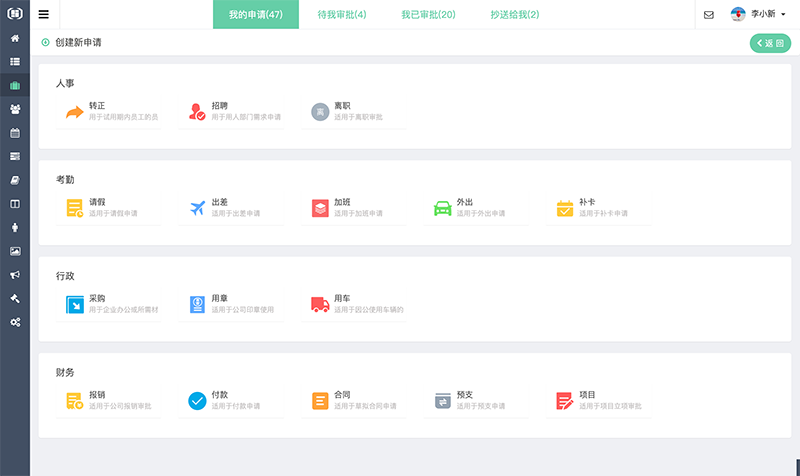Click the 用车 red truck icon
The image size is (800, 476).
[x=320, y=305]
